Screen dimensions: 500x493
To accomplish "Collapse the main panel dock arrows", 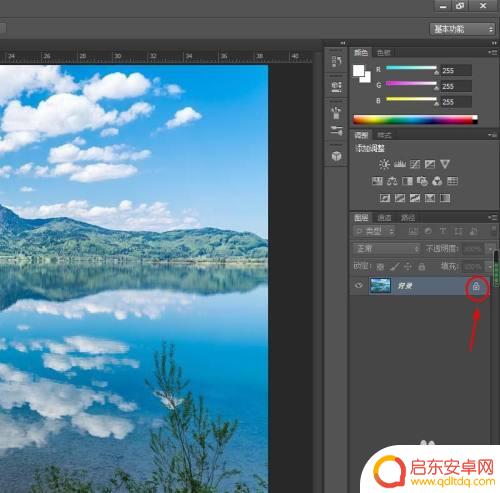I will [494, 43].
